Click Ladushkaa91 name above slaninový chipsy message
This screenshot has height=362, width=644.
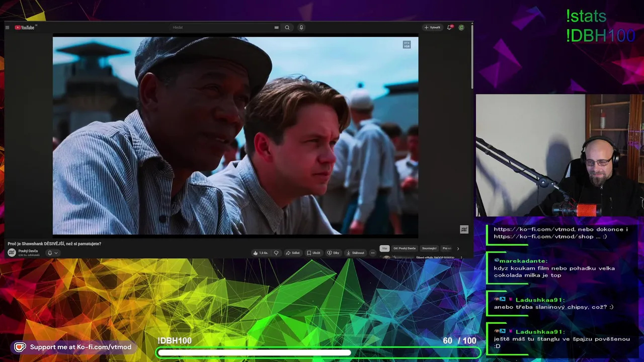point(540,300)
